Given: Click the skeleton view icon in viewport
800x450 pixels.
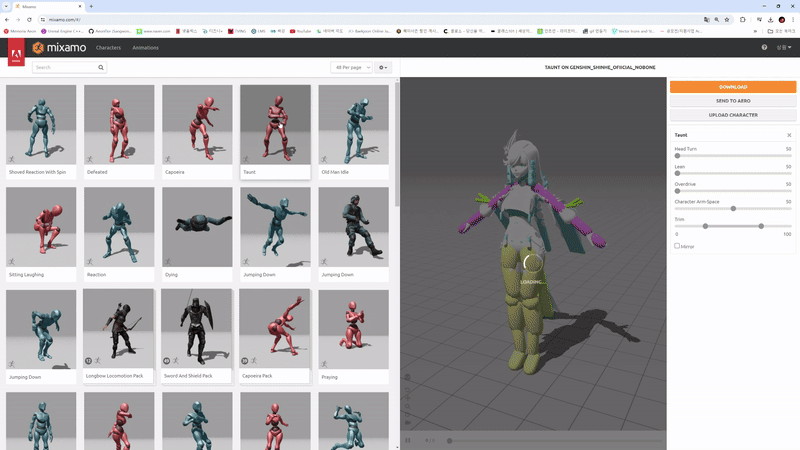Looking at the screenshot, I should click(408, 378).
